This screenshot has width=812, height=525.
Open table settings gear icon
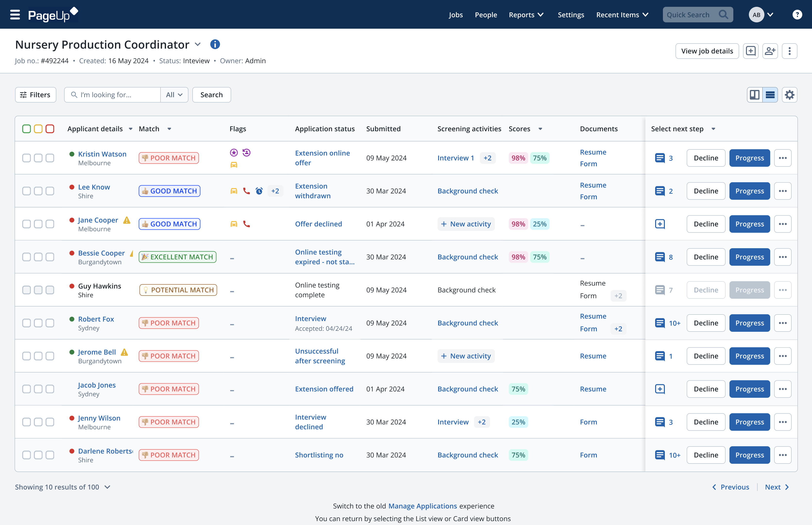coord(789,95)
